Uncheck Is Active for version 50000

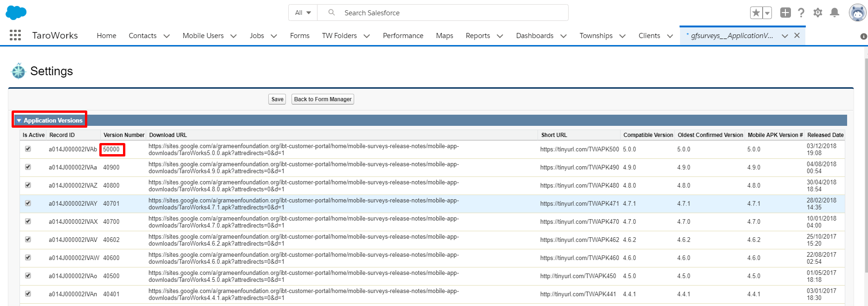pos(28,149)
